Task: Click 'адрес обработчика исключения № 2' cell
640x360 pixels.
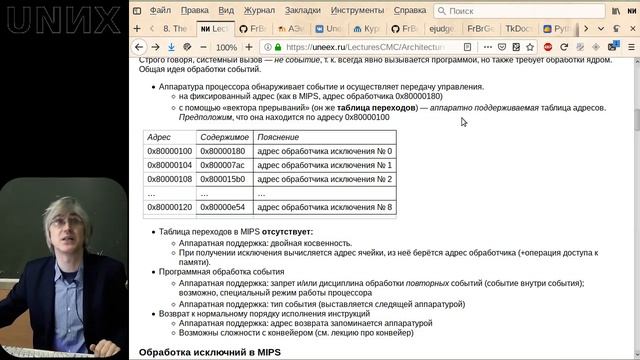Action: (324, 179)
